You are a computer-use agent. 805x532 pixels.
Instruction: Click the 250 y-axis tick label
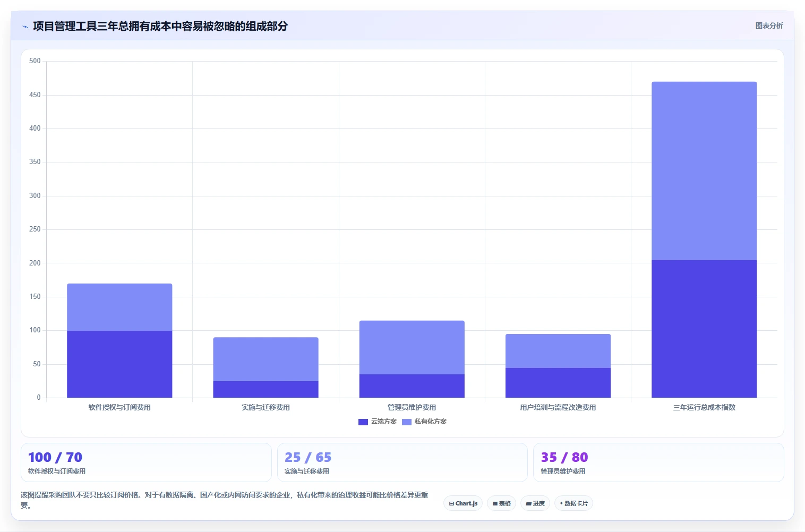click(35, 229)
